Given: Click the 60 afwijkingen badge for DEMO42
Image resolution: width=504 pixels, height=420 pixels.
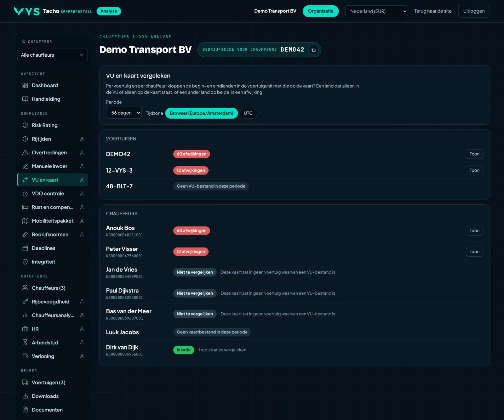Looking at the screenshot, I should pyautogui.click(x=192, y=154).
